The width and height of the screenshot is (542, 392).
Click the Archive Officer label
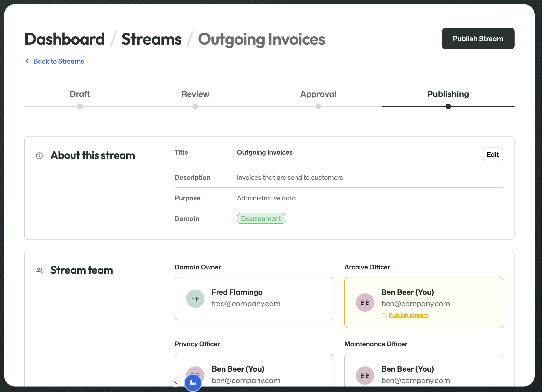[x=367, y=267]
